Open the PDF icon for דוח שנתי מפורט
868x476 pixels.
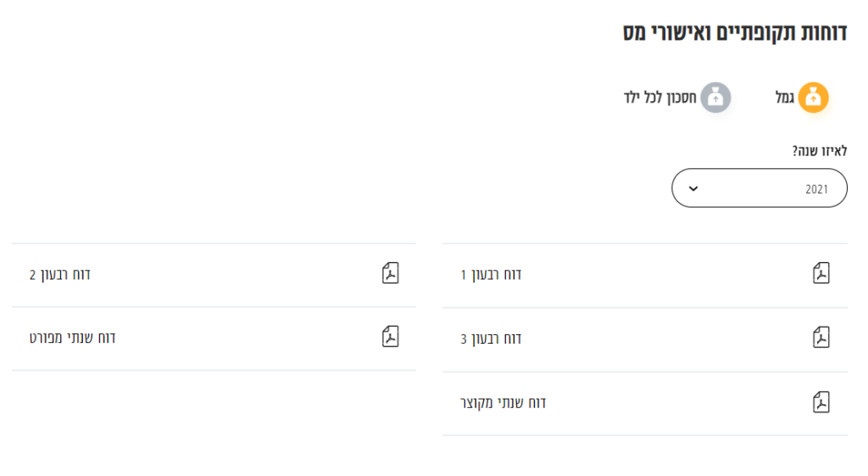pyautogui.click(x=390, y=337)
